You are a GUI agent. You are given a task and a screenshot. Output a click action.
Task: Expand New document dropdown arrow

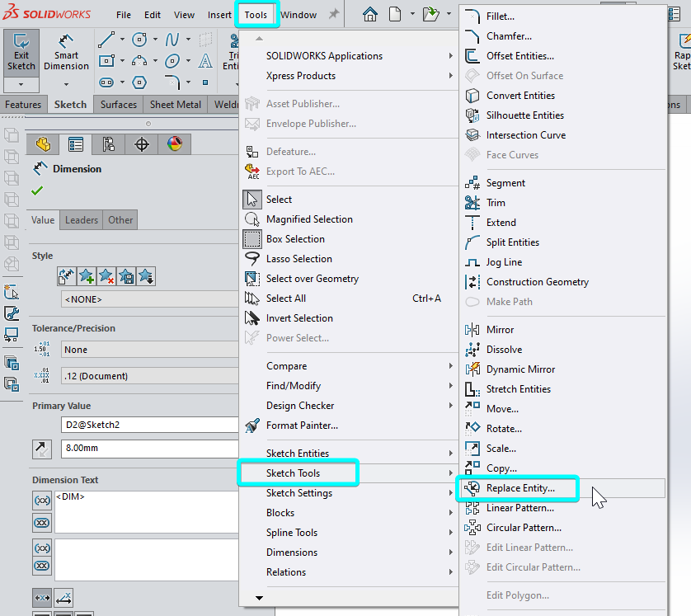412,14
